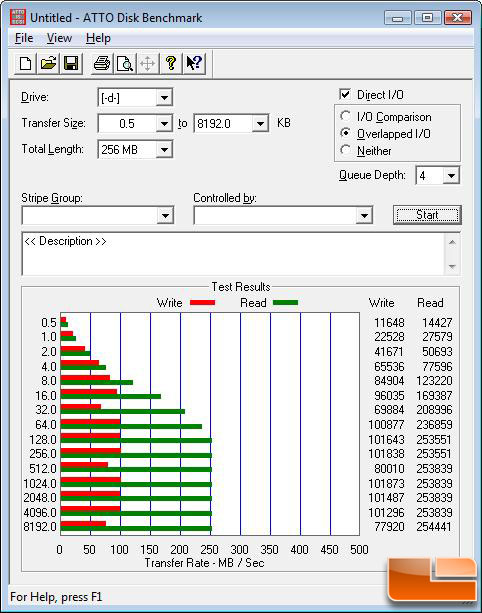Click the red Write legend swatch
482x613 pixels.
[x=202, y=303]
